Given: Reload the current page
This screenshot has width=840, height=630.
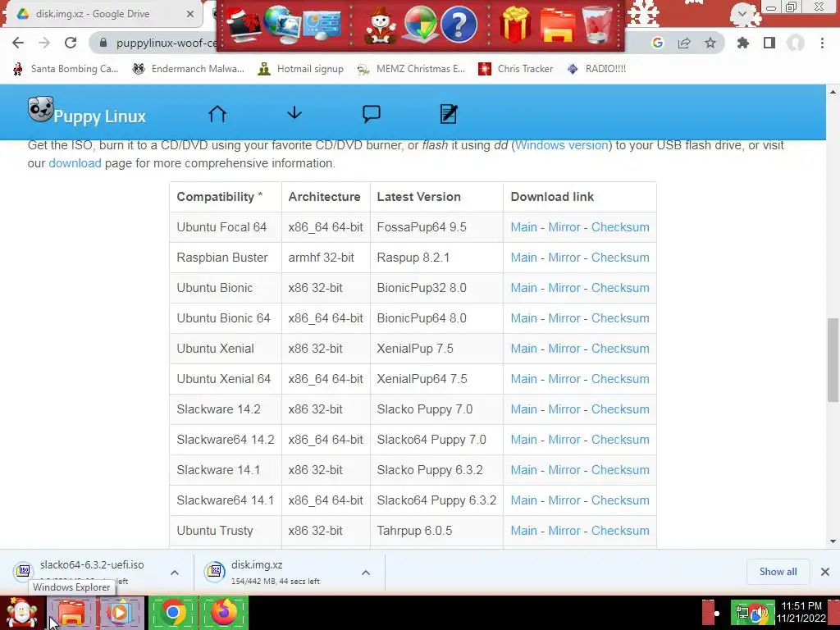Looking at the screenshot, I should (71, 43).
